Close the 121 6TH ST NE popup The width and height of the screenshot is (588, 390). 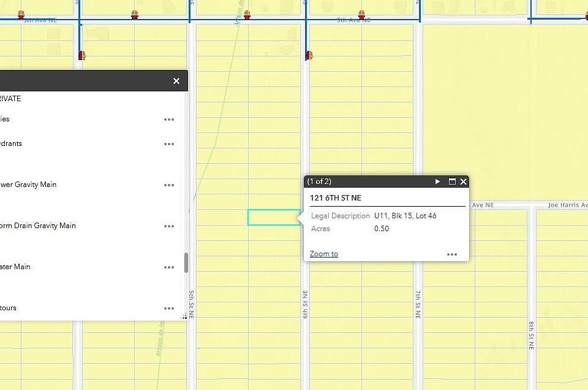coord(464,182)
